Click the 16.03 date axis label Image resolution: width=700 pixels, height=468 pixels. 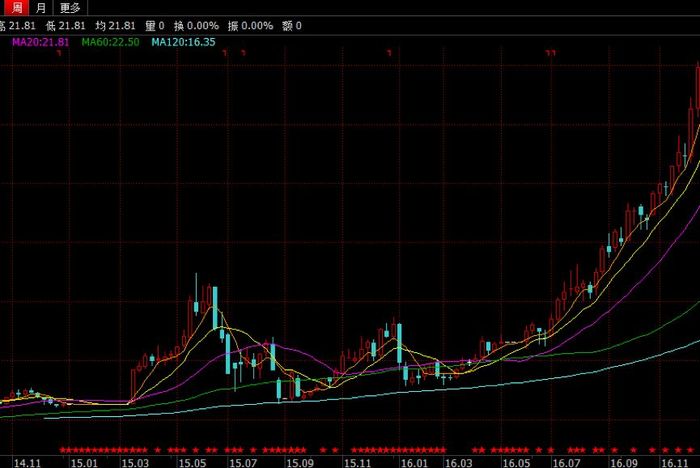click(459, 463)
